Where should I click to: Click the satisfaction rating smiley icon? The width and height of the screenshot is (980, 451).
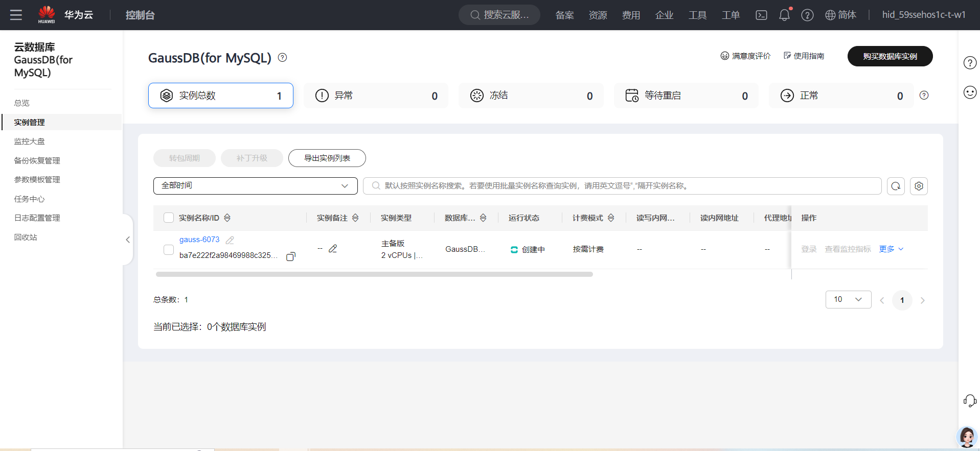pyautogui.click(x=724, y=56)
